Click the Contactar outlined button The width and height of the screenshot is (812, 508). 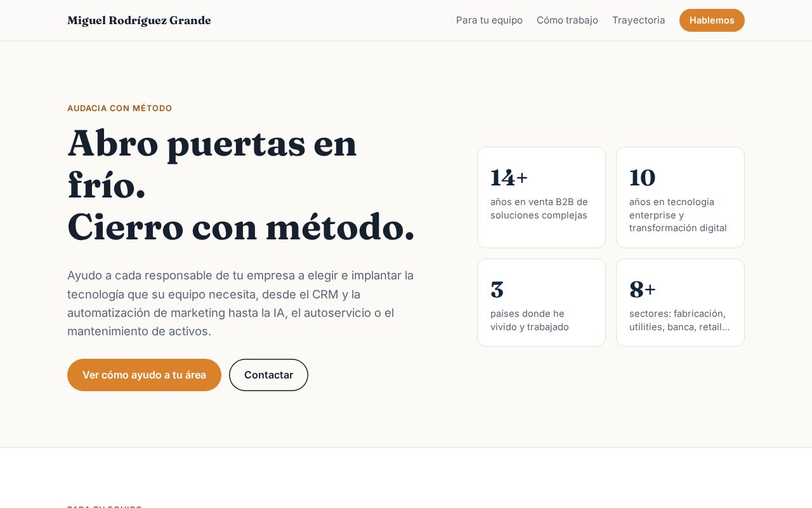(x=268, y=375)
